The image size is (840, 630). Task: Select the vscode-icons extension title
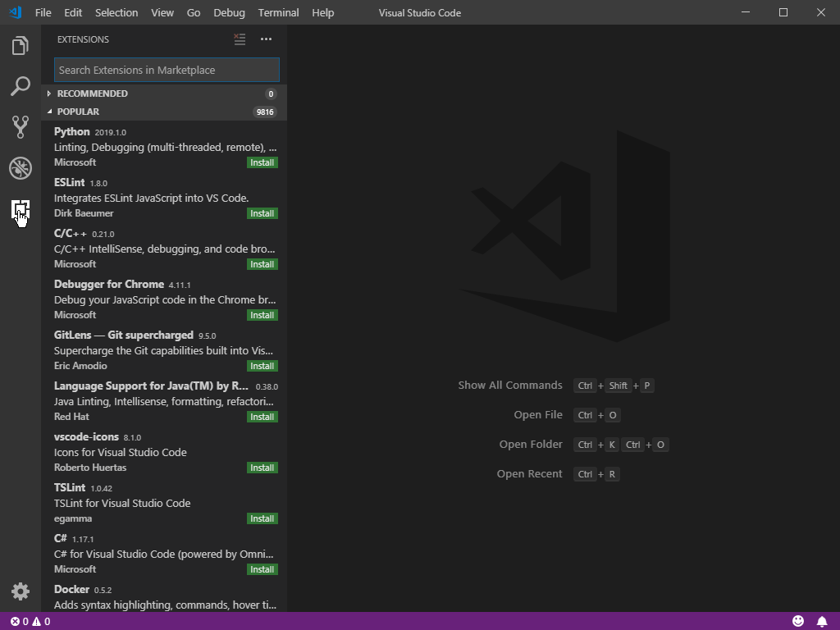(86, 437)
